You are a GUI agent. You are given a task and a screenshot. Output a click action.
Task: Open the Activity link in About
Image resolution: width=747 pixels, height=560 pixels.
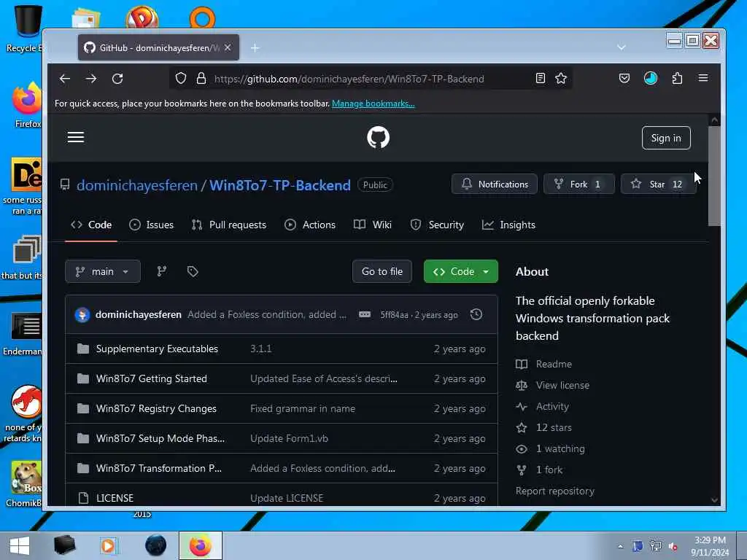(x=552, y=406)
